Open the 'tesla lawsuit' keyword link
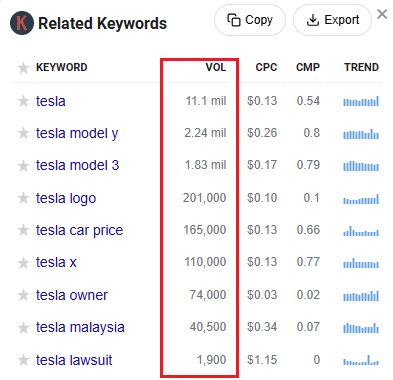Viewport: 393px width, 380px height. (74, 360)
